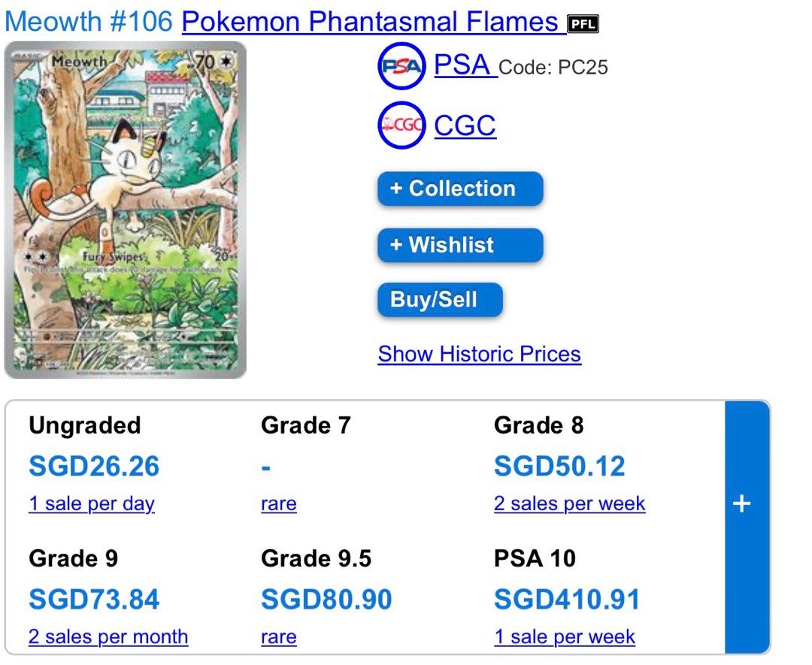View sales for Ungraded one sale per day
Viewport: 812px width, 665px height.
pyautogui.click(x=92, y=503)
